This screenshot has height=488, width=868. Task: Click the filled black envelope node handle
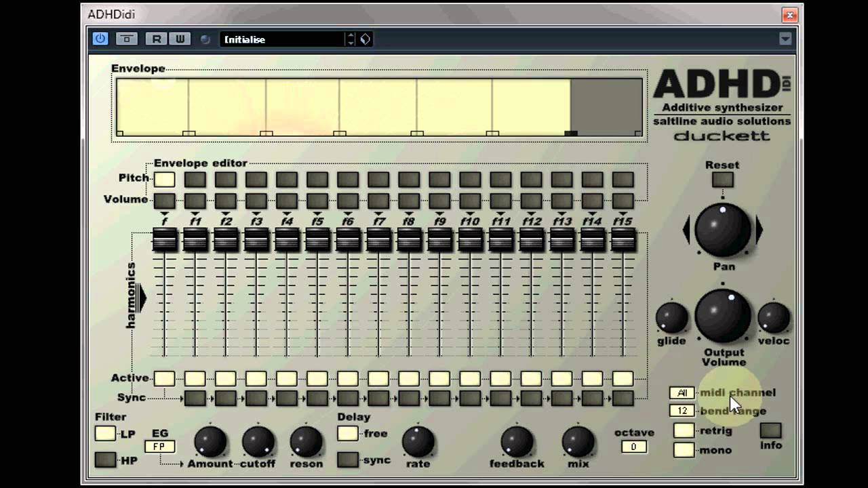click(571, 134)
